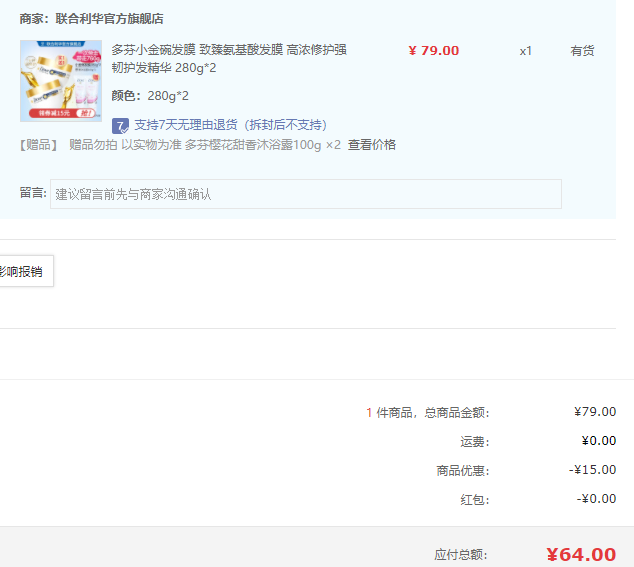Click the 商品优惠 -¥15.00 discount amount
The height and width of the screenshot is (567, 634).
593,470
